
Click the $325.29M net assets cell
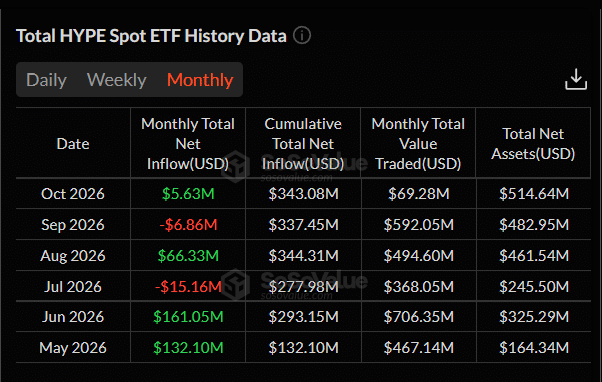coord(534,317)
